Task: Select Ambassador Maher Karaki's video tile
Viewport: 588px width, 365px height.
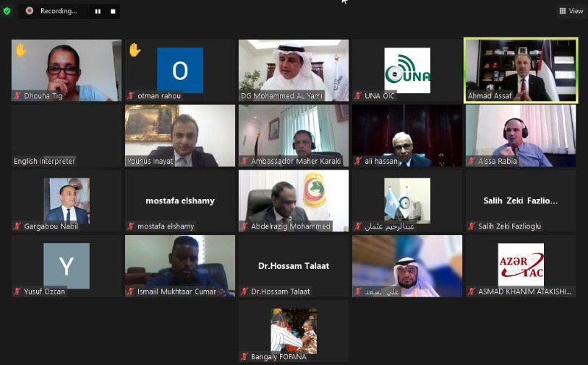Action: point(293,136)
